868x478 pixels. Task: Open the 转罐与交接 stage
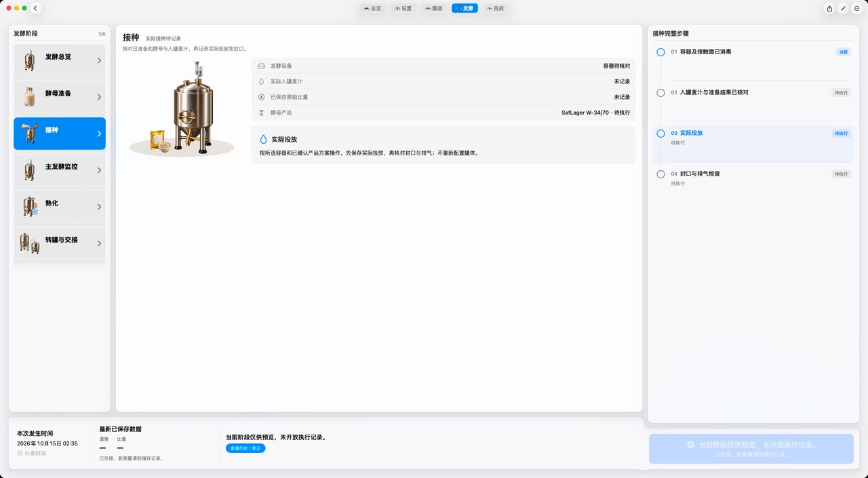pos(60,243)
